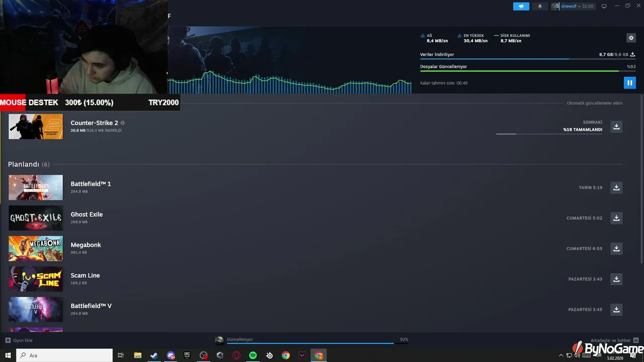The image size is (644, 362).
Task: Click 'Kalan tahmini süre: 06:46' text
Action: click(444, 83)
